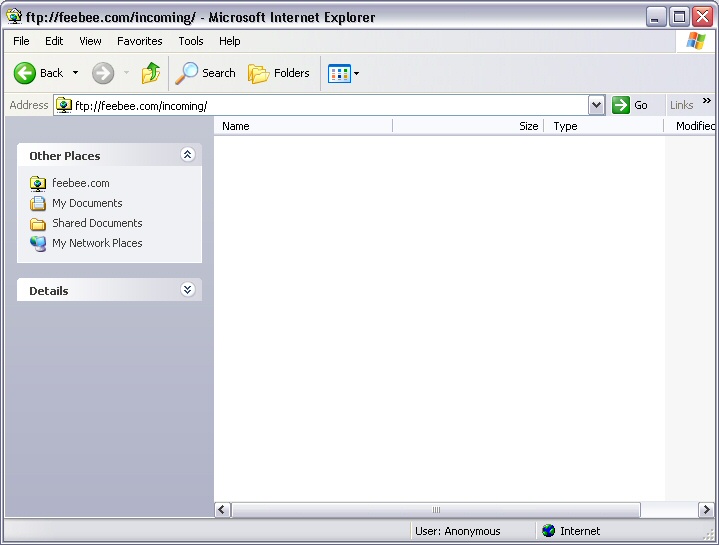The width and height of the screenshot is (719, 545).
Task: Sort by the Type column header
Action: (604, 126)
